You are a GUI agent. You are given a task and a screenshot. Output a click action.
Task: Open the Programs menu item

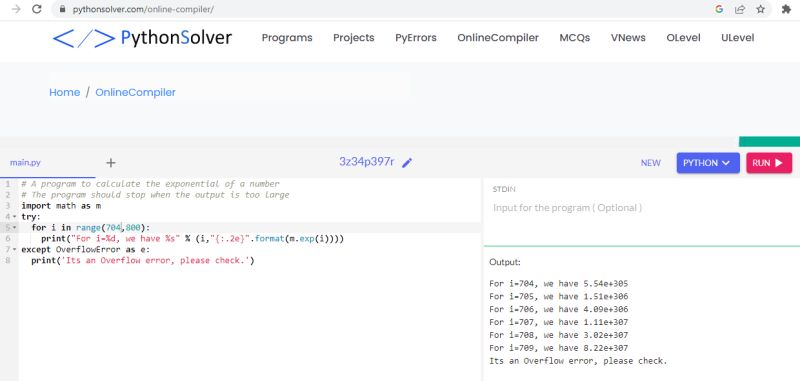pyautogui.click(x=287, y=38)
